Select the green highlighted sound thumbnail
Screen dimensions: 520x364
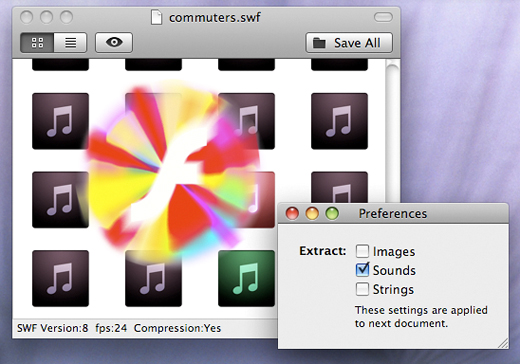coord(246,278)
